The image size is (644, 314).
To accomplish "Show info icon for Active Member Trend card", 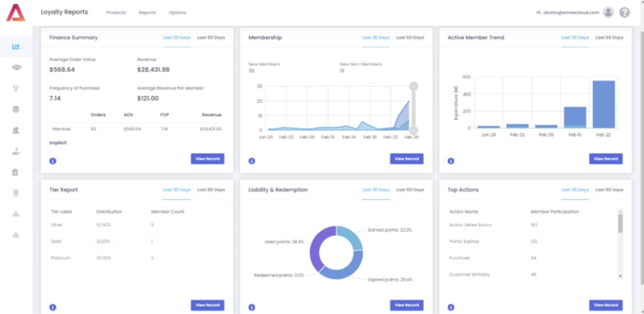I will coord(451,161).
